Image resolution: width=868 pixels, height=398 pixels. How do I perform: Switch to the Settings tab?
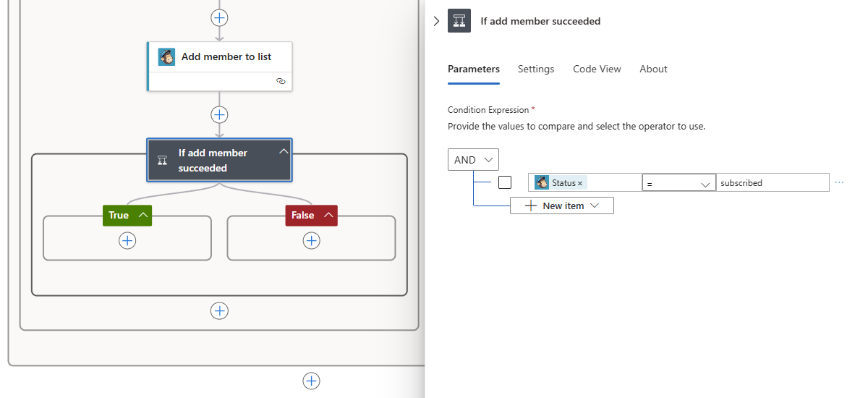pyautogui.click(x=536, y=69)
